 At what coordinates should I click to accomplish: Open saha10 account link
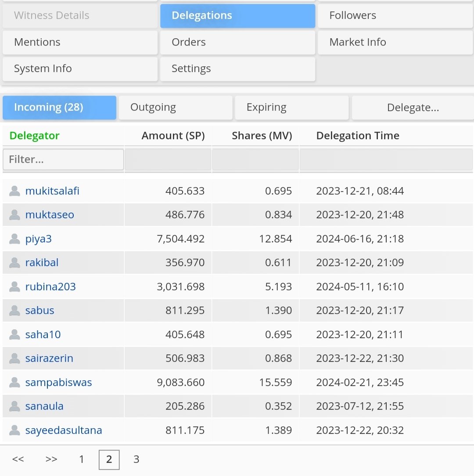(43, 334)
